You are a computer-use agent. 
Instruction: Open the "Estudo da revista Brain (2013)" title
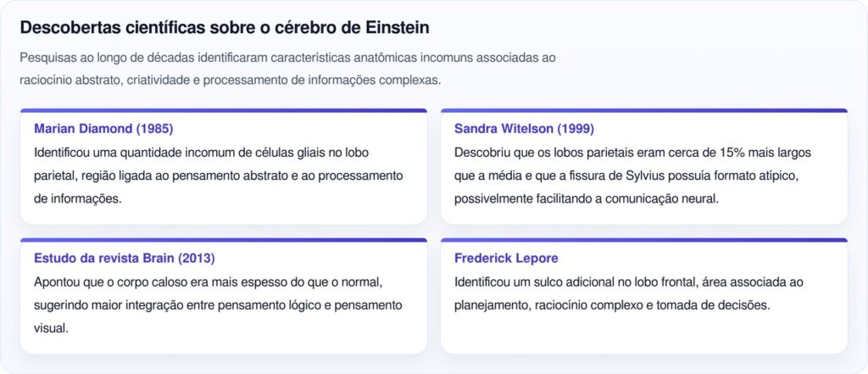tap(124, 258)
